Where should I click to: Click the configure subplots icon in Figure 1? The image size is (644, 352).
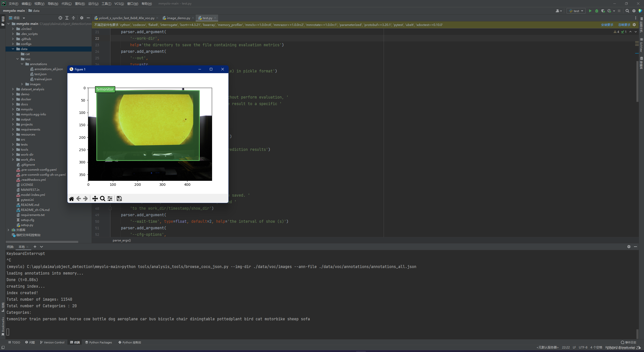[x=110, y=199]
